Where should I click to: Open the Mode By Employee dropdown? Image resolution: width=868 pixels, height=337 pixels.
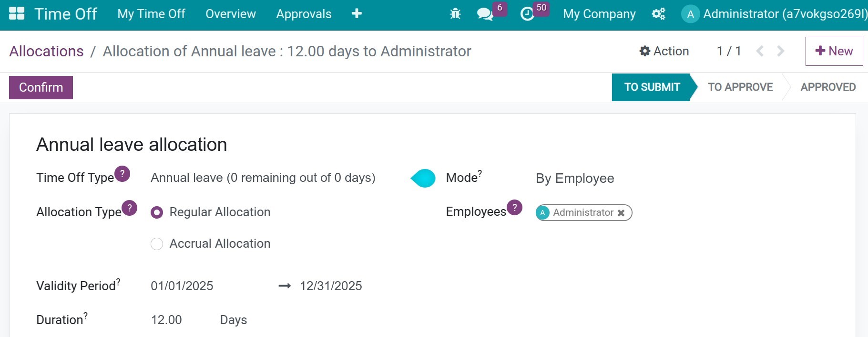(x=575, y=179)
